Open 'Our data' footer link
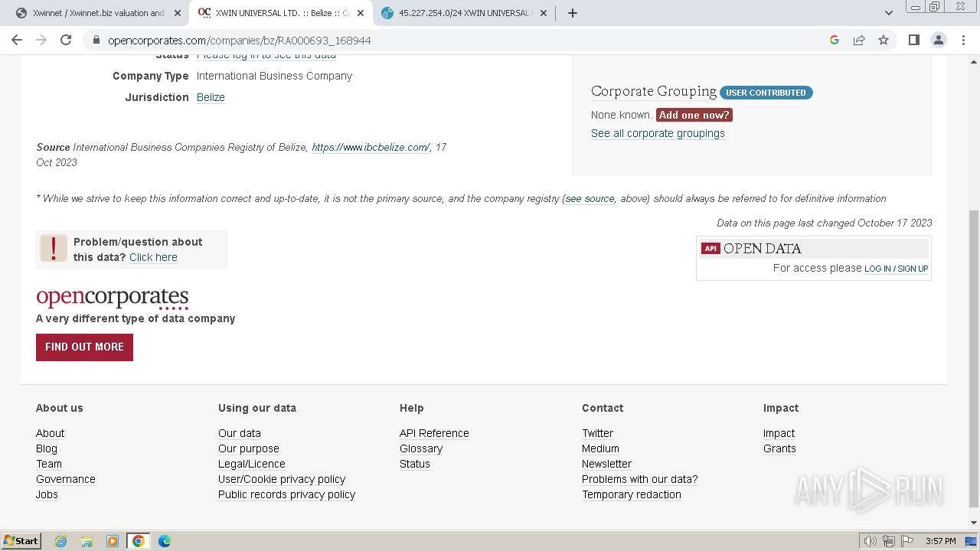The width and height of the screenshot is (980, 551). [x=240, y=433]
